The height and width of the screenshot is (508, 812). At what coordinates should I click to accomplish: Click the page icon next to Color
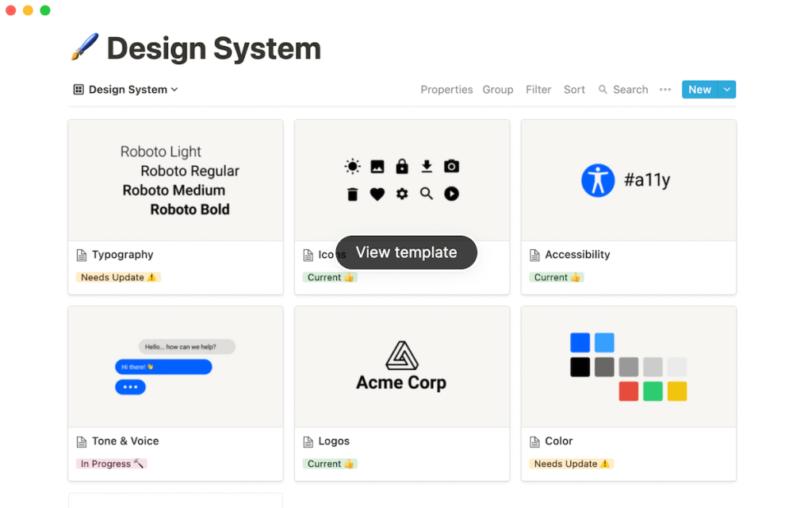click(x=534, y=441)
